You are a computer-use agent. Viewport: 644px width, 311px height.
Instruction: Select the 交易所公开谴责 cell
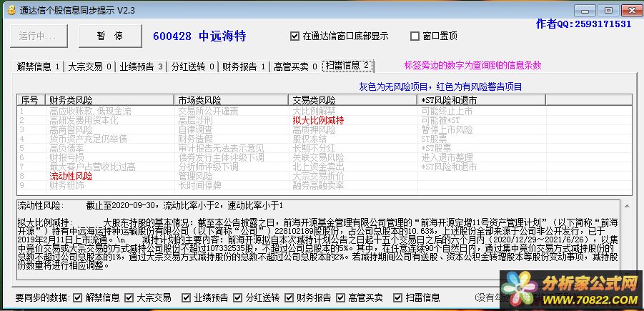[208, 111]
